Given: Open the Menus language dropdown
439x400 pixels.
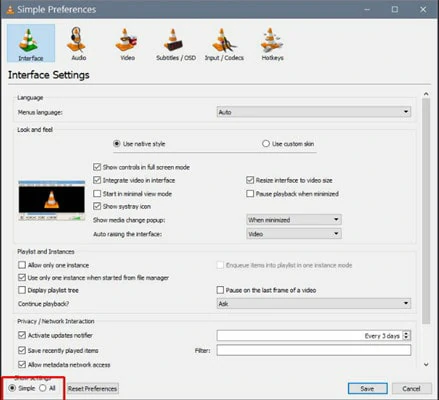Looking at the screenshot, I should [x=314, y=112].
